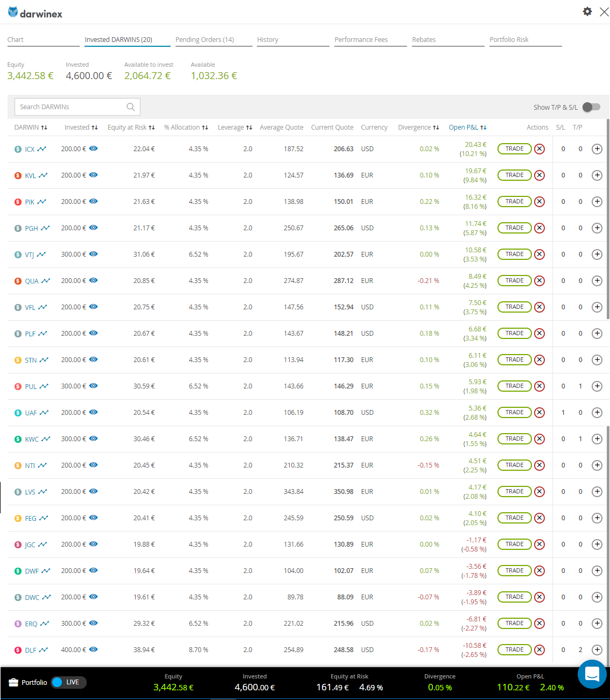Click TRADE button for QUA

[514, 280]
